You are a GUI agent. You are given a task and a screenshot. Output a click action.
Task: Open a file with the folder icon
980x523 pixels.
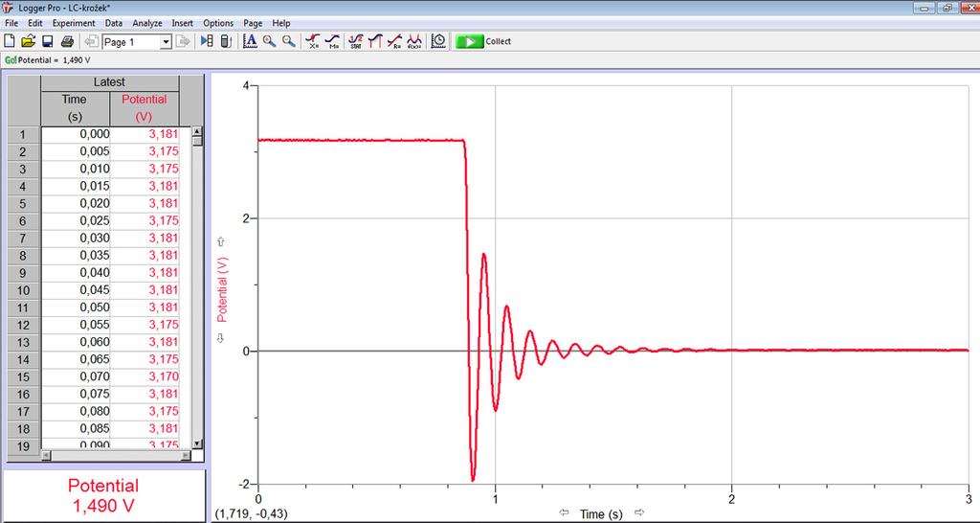point(28,41)
